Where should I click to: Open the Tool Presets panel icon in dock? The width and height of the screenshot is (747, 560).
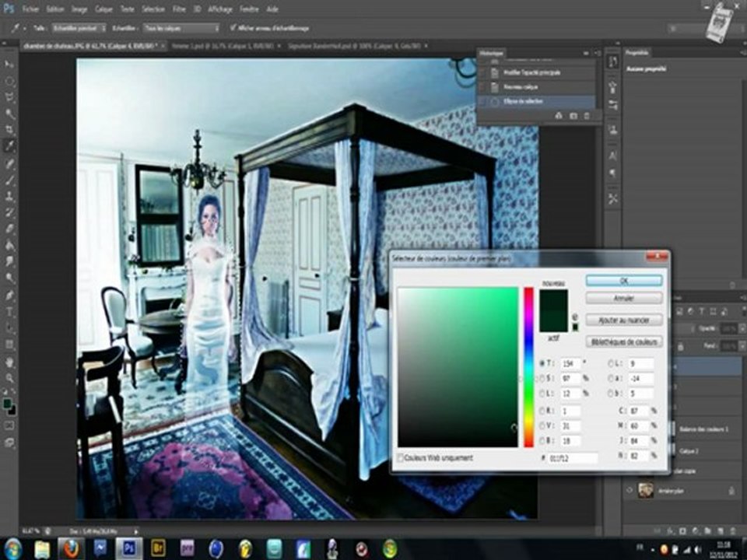tap(612, 199)
